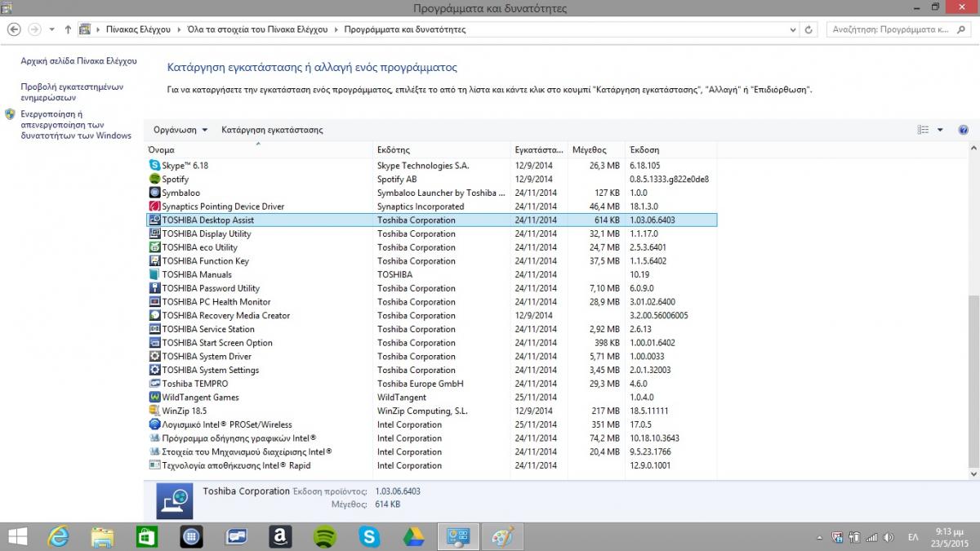
Task: Select TOSHIBA Display Utility row
Action: [x=431, y=233]
